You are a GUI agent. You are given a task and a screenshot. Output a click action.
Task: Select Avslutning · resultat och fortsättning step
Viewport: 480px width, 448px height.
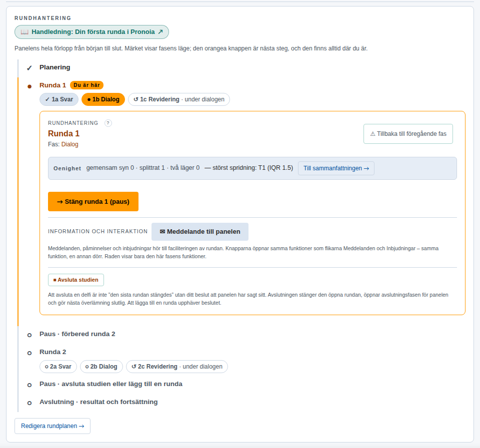(x=98, y=402)
